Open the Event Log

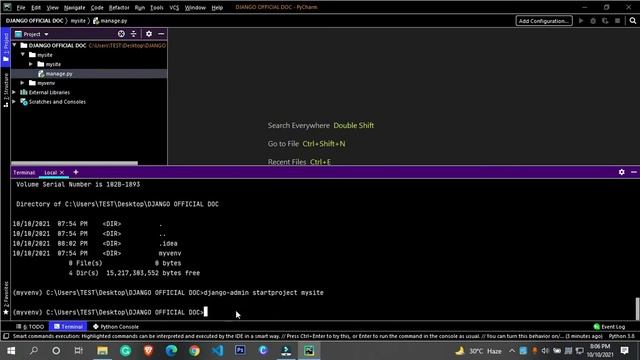coord(609,327)
